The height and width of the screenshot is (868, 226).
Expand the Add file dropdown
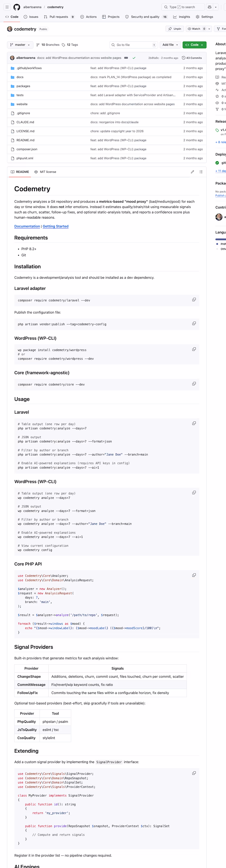pos(170,44)
